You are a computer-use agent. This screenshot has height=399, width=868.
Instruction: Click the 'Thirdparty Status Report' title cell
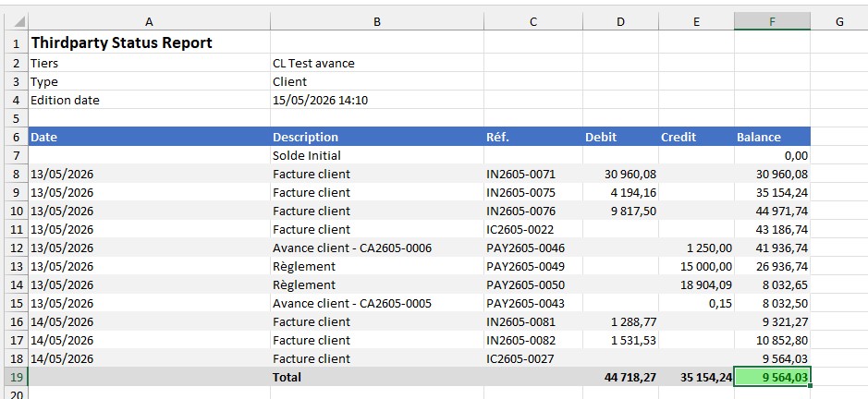(149, 42)
